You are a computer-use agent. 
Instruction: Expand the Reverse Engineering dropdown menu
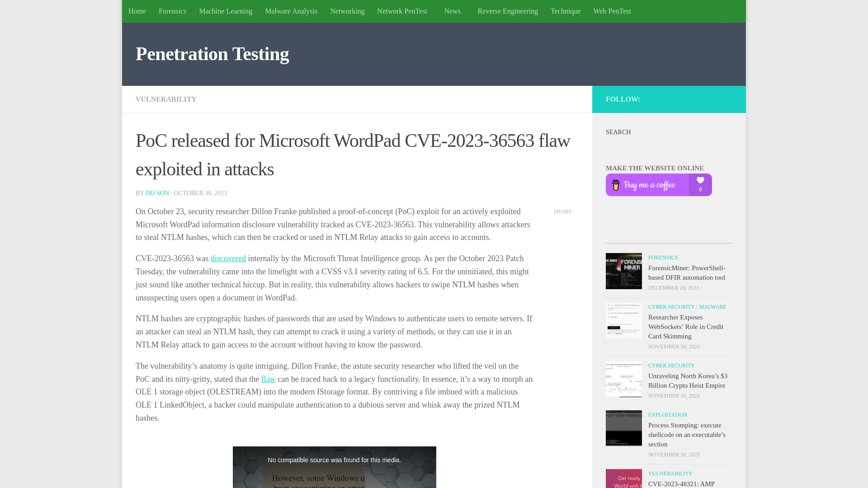point(507,11)
